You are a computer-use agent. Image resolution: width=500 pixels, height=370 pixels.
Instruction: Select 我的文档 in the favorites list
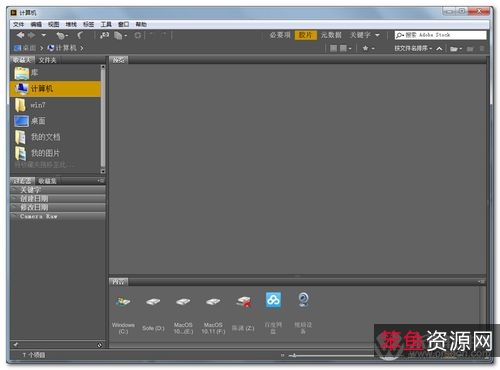55,137
